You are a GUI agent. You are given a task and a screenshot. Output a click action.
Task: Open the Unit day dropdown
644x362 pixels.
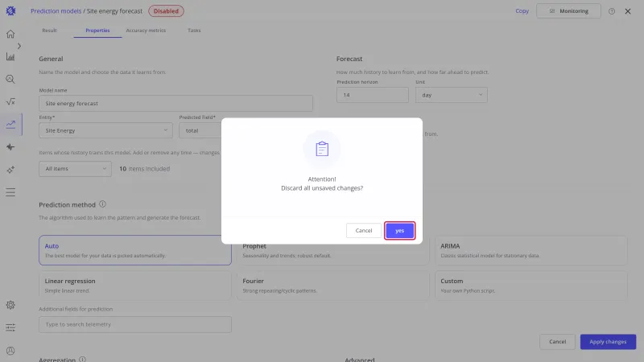pyautogui.click(x=452, y=95)
